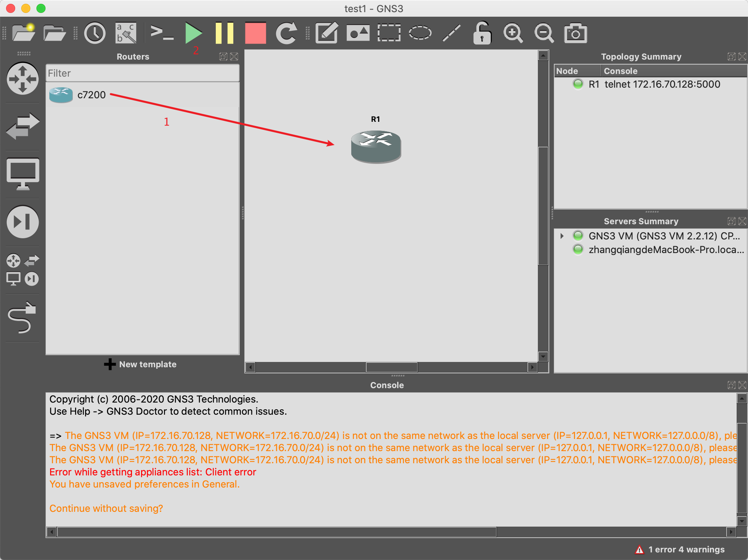Take a screenshot with the camera icon
The image size is (748, 560).
point(575,33)
